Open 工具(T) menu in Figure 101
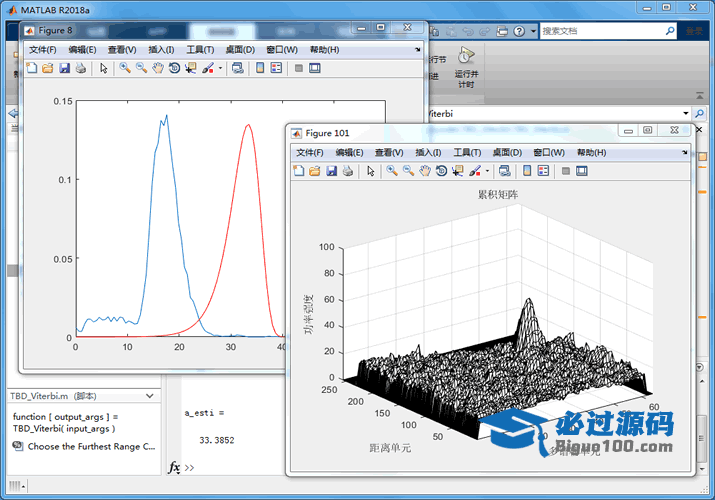The height and width of the screenshot is (500, 715). 467,152
